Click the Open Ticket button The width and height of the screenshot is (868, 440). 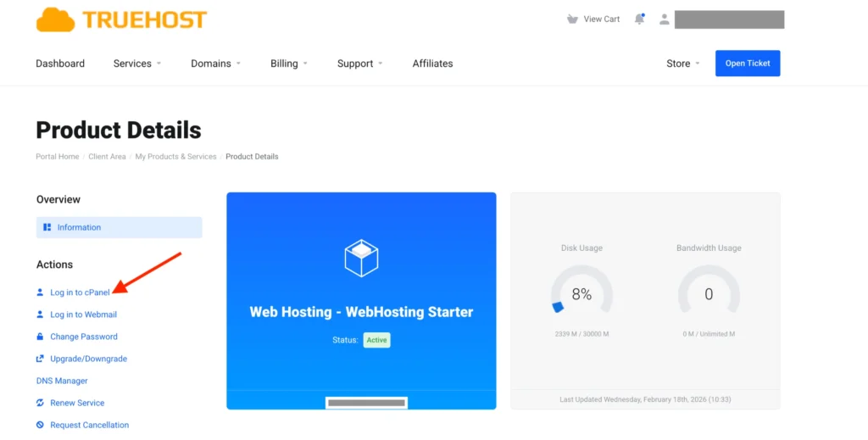(748, 63)
